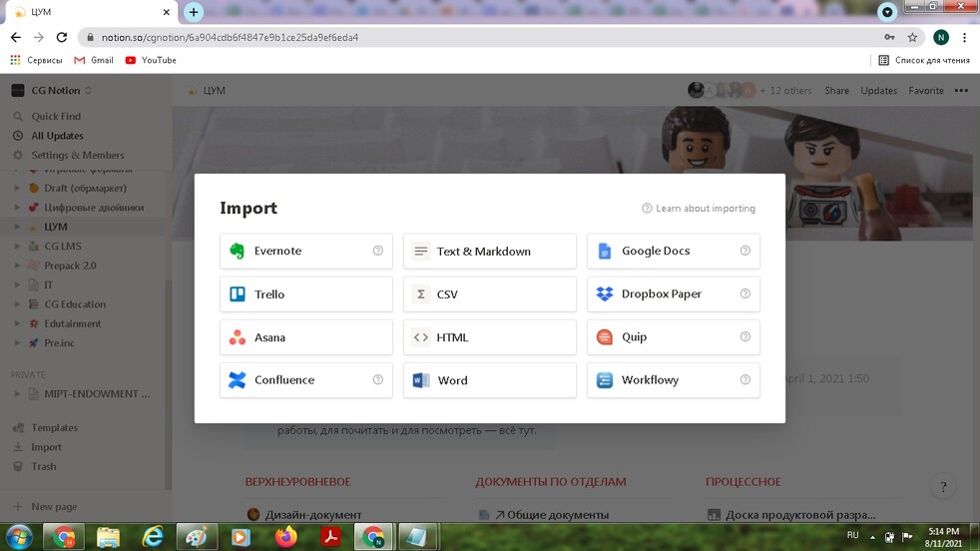Open Chrome three-dot menu
This screenshot has width=980, height=551.
[964, 38]
